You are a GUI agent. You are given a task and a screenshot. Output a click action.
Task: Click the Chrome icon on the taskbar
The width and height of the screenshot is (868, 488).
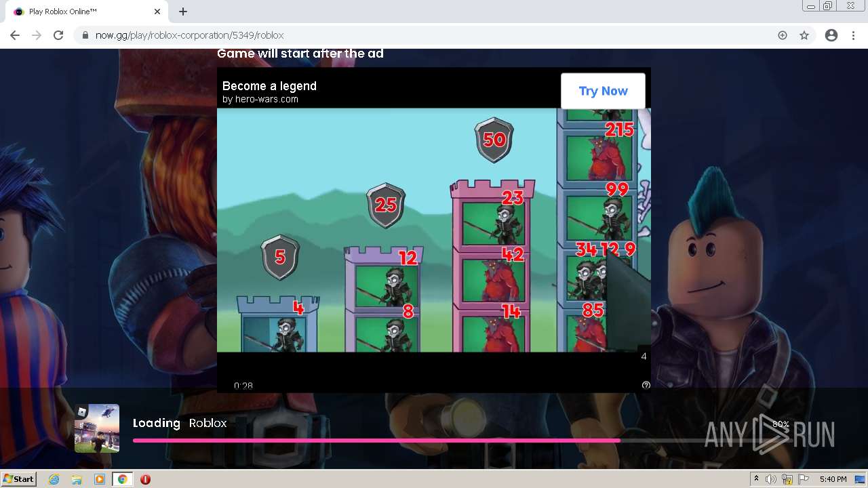(x=122, y=479)
